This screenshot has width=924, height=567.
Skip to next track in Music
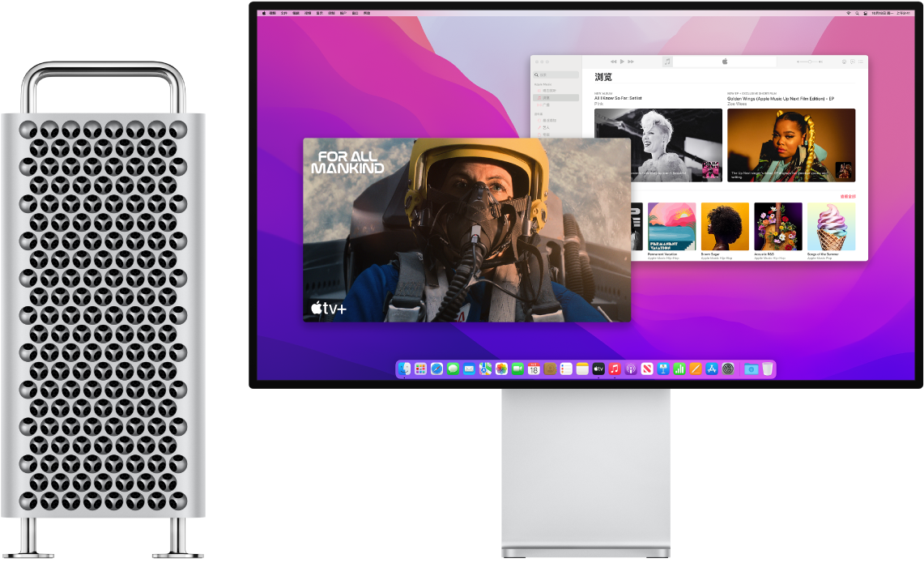click(x=631, y=62)
